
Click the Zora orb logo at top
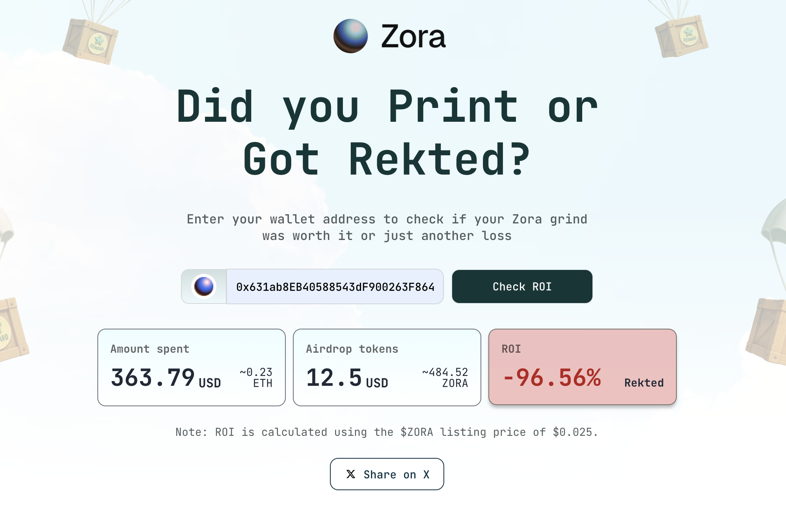point(350,36)
